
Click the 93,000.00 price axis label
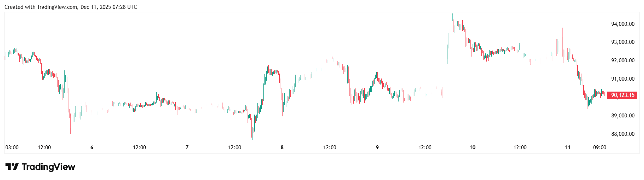point(622,42)
